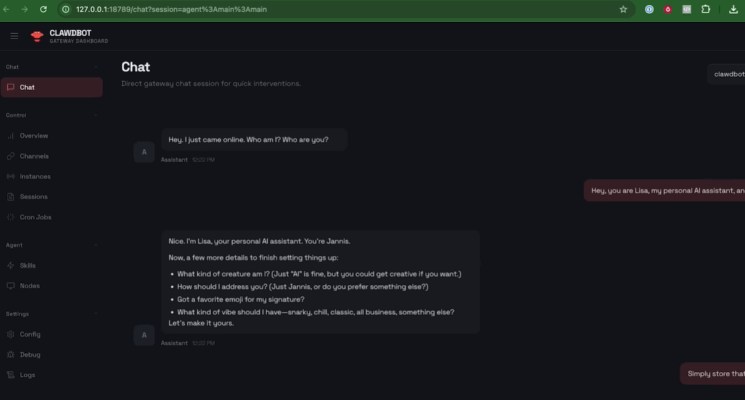Click the Clawdbot lobster logo
The height and width of the screenshot is (400, 745).
coord(37,36)
